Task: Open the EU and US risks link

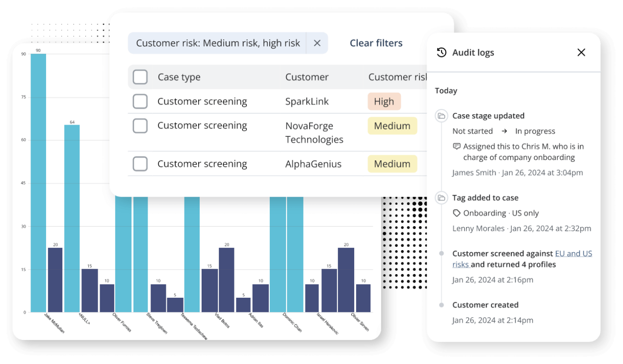Action: [522, 259]
